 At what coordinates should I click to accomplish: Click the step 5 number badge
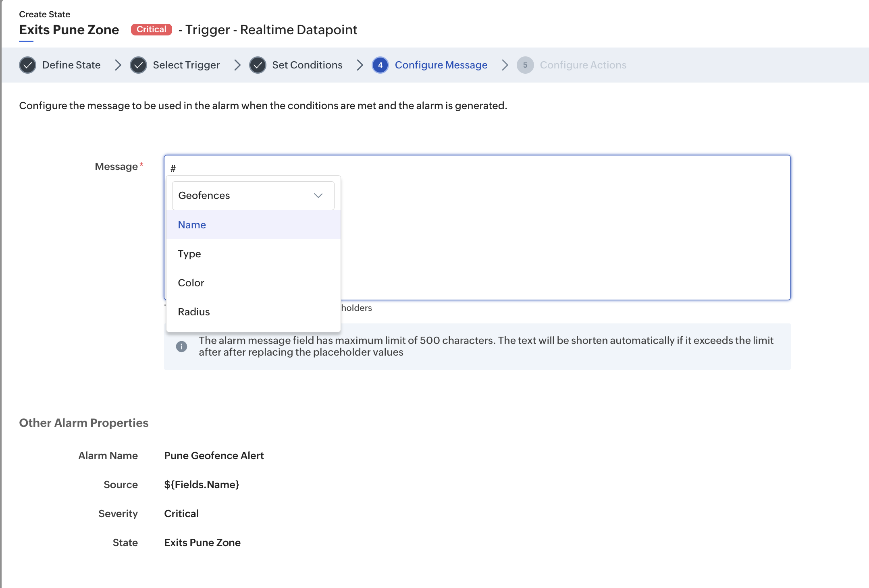point(525,65)
